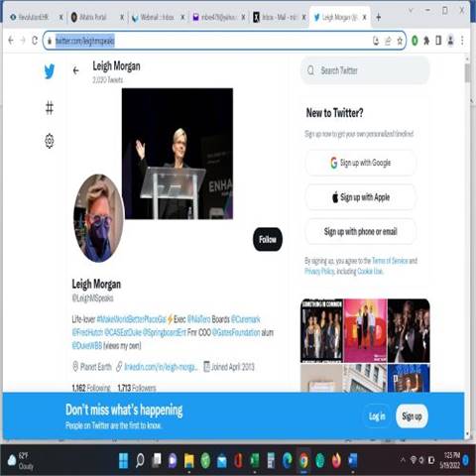Screen dimensions: 476x476
Task: Click Sign up with Google
Action: pos(361,163)
